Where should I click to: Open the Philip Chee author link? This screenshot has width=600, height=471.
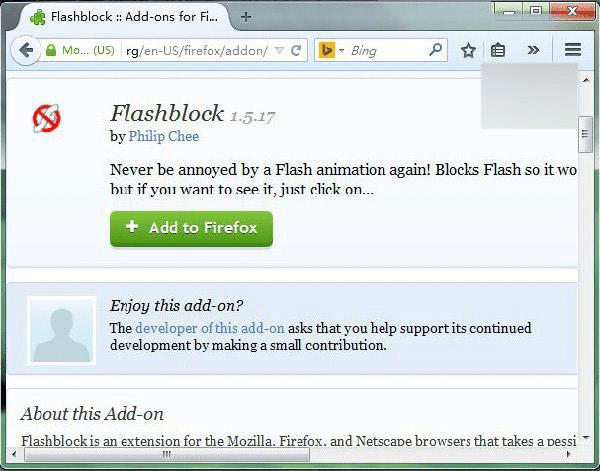click(164, 136)
